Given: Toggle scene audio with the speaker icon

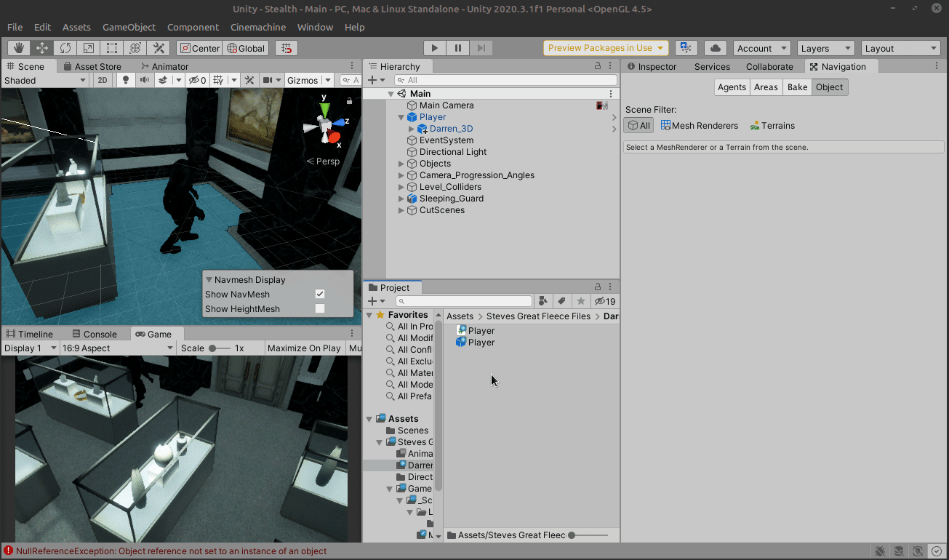Looking at the screenshot, I should pos(145,80).
